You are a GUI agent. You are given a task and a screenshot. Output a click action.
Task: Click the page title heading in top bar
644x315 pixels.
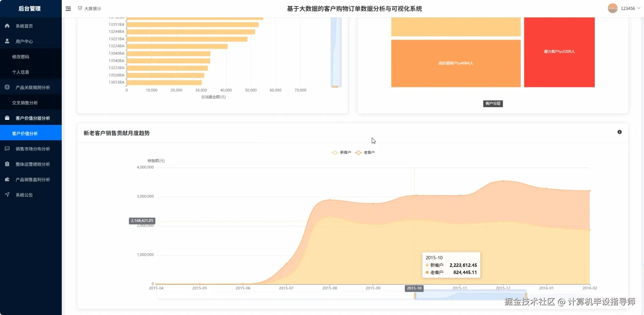pos(354,8)
